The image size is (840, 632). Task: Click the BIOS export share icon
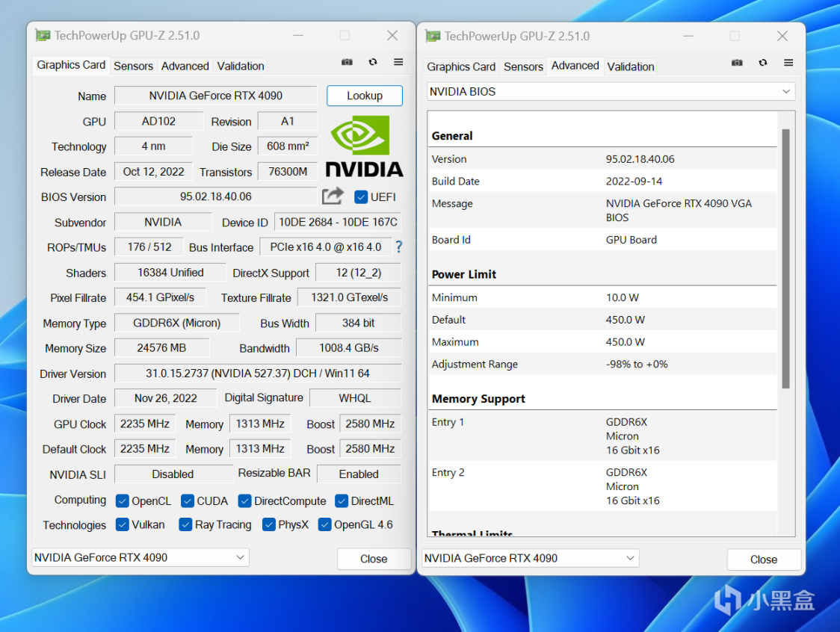click(333, 196)
